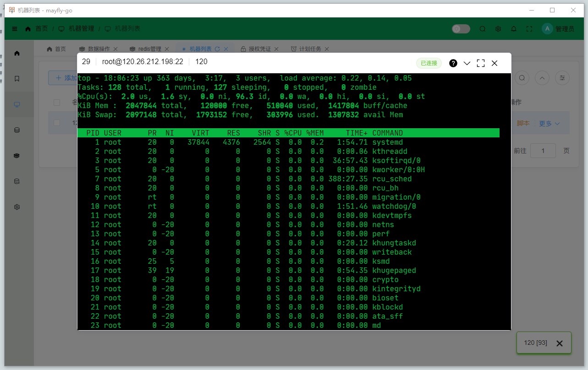This screenshot has width=588, height=370.
Task: Expand the 更多 dropdown
Action: coord(549,123)
